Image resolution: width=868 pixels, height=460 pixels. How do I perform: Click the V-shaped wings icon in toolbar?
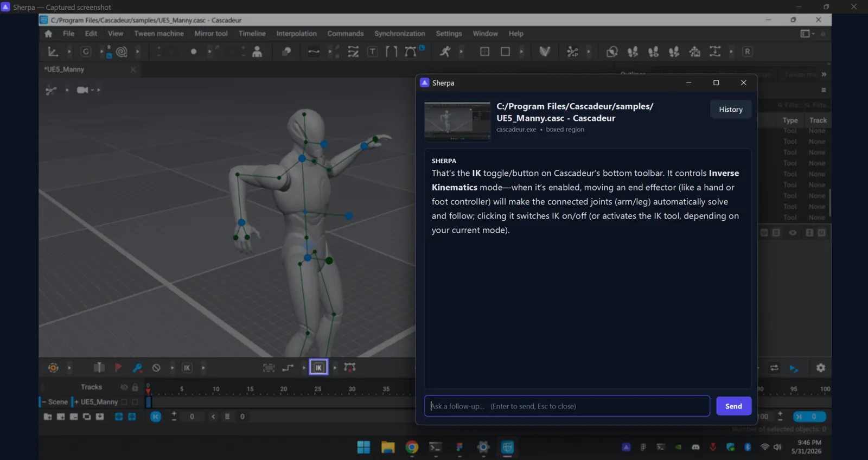tap(545, 52)
